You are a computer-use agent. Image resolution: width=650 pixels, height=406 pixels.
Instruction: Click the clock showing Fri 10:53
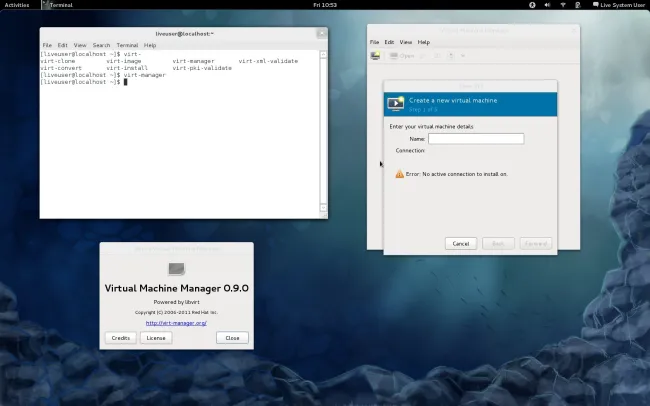325,5
